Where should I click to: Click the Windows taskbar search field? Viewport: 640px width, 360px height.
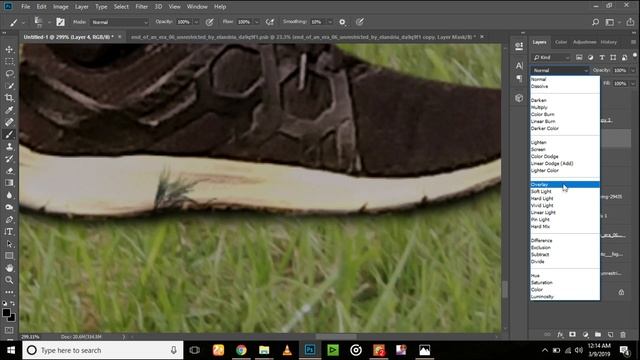(103, 350)
